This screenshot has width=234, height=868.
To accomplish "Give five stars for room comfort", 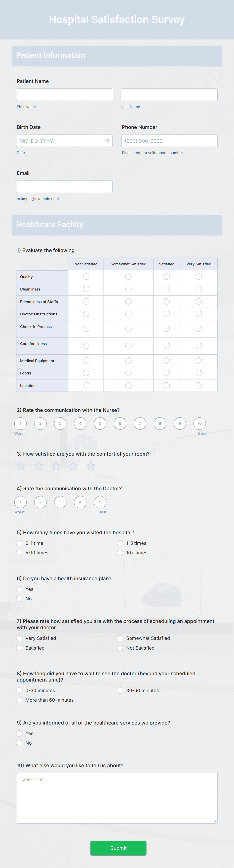I will pyautogui.click(x=91, y=466).
